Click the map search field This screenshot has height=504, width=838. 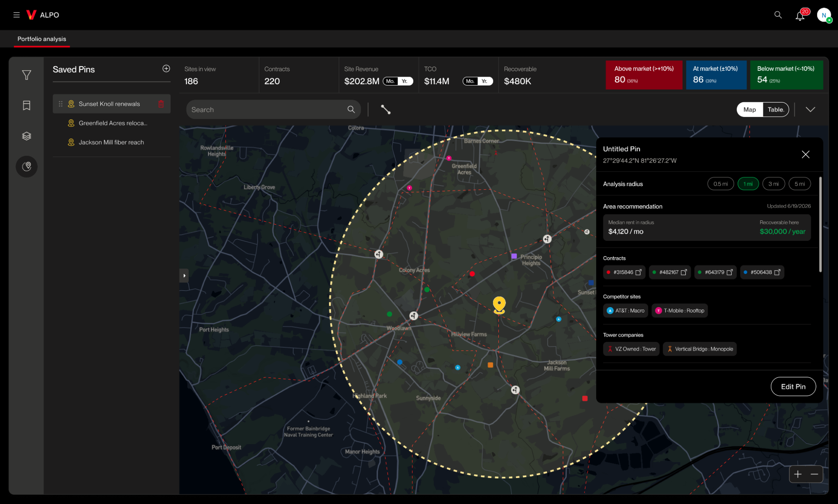(x=273, y=110)
